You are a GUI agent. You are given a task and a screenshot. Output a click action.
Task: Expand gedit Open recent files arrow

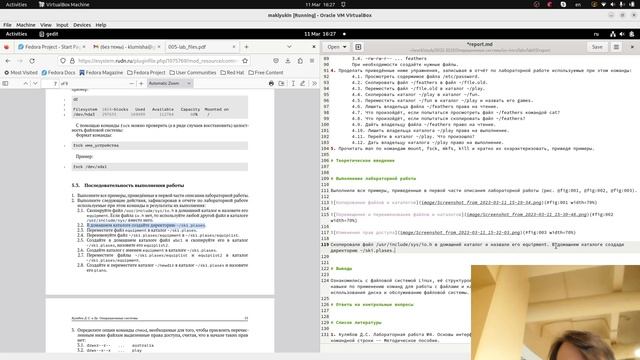coord(345,47)
